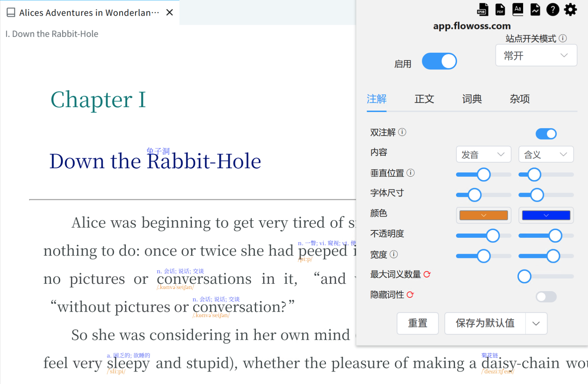Image resolution: width=588 pixels, height=384 pixels.
Task: Adjust second 垂直位置 slider
Action: pyautogui.click(x=546, y=175)
